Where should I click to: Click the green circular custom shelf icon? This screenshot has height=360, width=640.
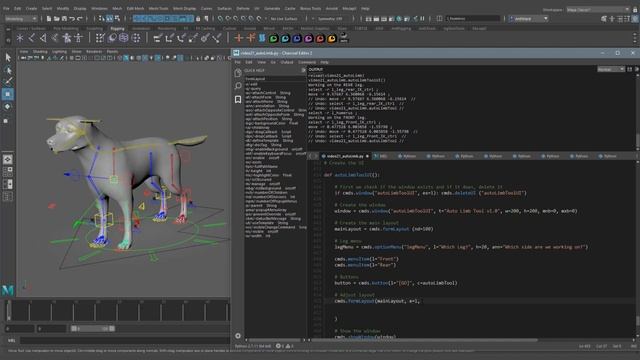pyautogui.click(x=273, y=38)
